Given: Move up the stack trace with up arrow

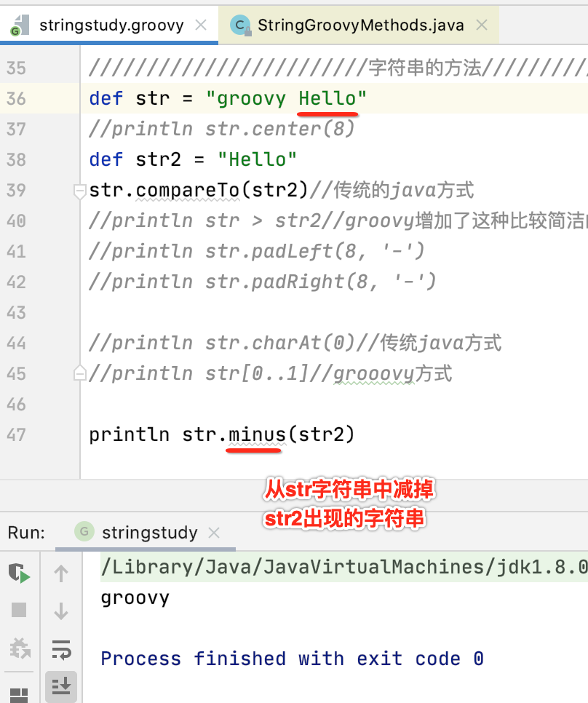Looking at the screenshot, I should 61,573.
